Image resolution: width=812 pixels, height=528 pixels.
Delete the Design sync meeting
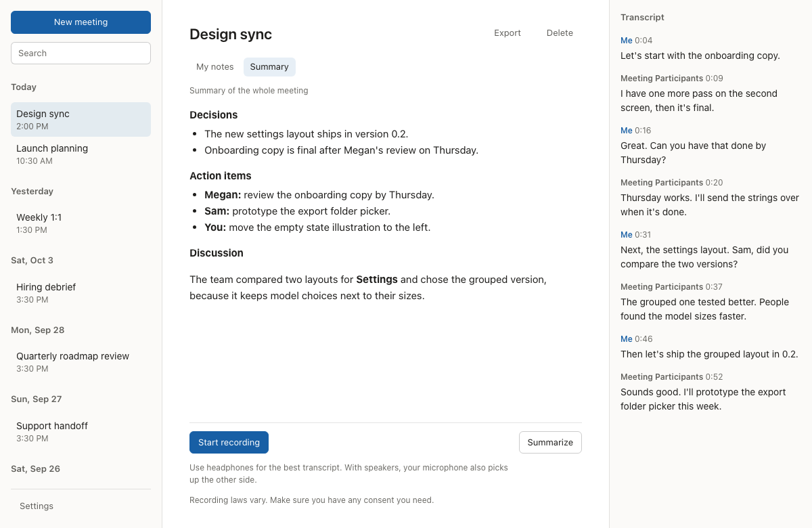[x=560, y=33]
